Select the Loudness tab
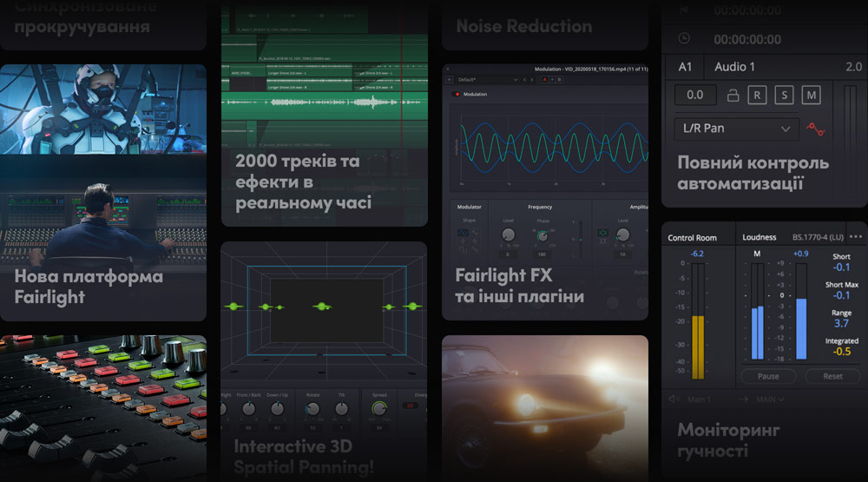This screenshot has height=482, width=868. [x=759, y=237]
